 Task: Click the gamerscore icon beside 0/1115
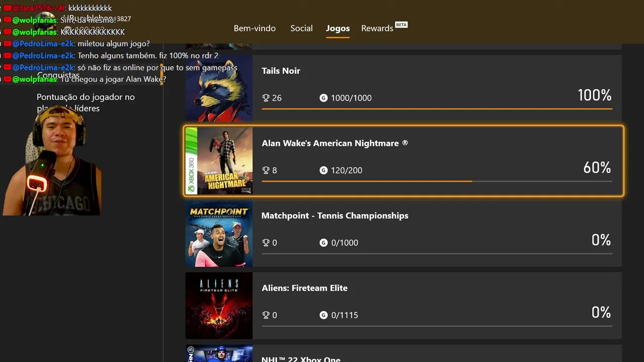point(324,315)
